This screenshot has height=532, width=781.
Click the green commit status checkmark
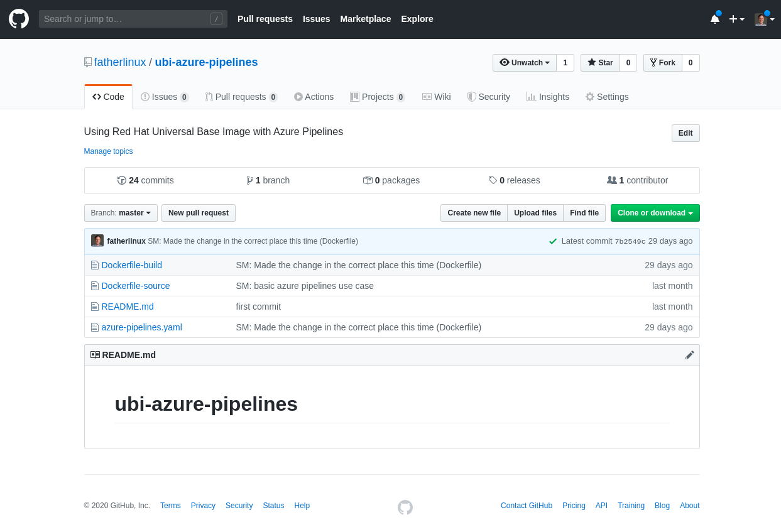tap(553, 241)
